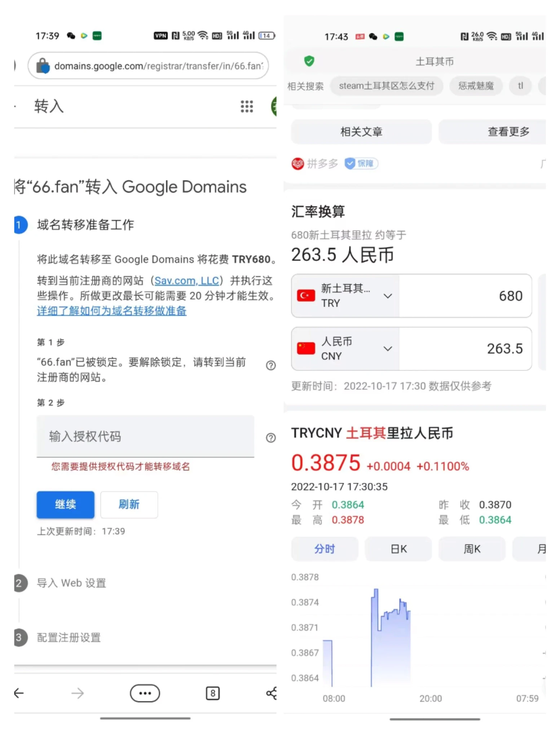Tap the Wi-Fi status icon in left phone

pyautogui.click(x=203, y=35)
